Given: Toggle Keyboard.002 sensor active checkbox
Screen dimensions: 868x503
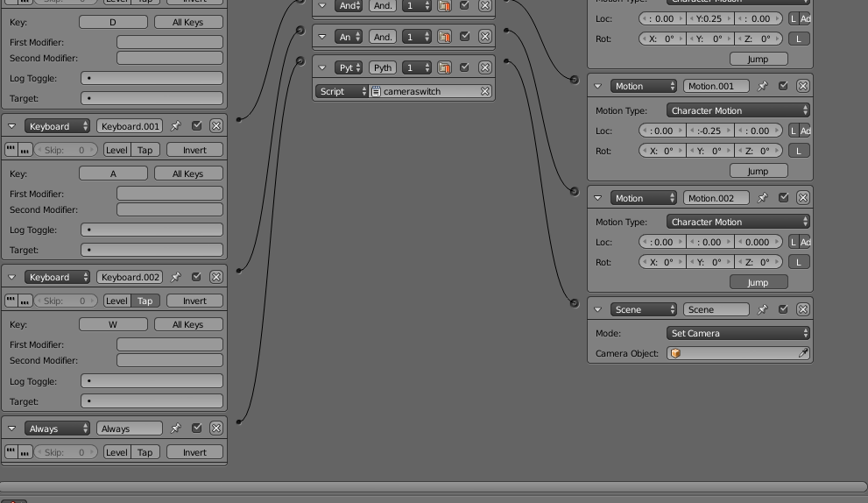Looking at the screenshot, I should coord(196,277).
